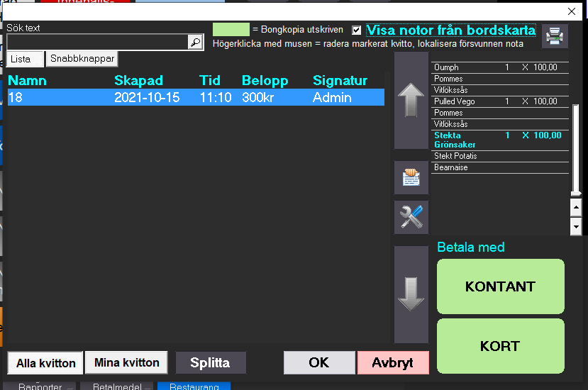Show Mina kvitton
588x390 pixels.
click(x=127, y=362)
